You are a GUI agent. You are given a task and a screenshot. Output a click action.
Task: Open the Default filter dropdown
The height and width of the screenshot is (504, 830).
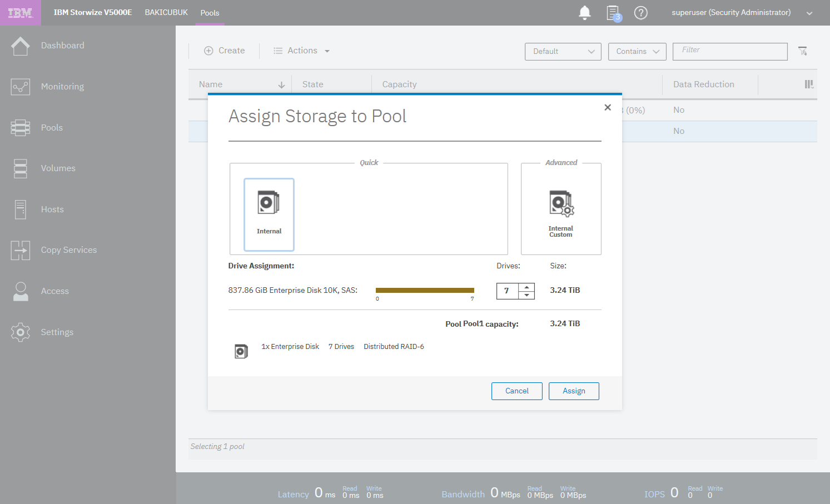(563, 51)
